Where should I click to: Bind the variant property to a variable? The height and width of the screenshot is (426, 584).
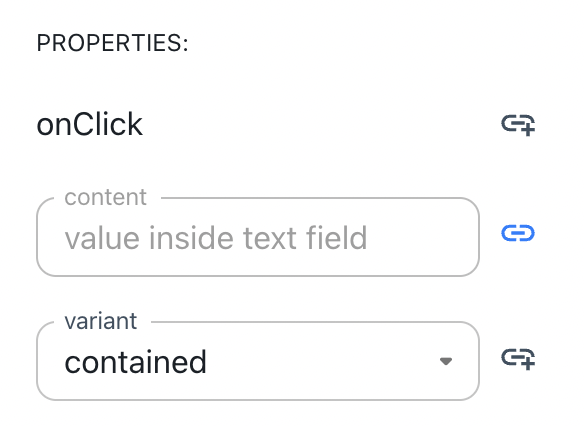coord(518,359)
